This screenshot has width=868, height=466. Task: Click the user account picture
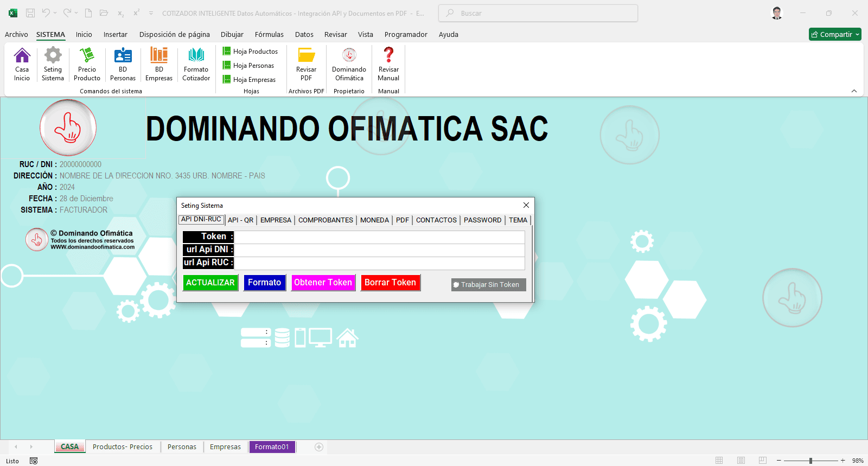[777, 13]
